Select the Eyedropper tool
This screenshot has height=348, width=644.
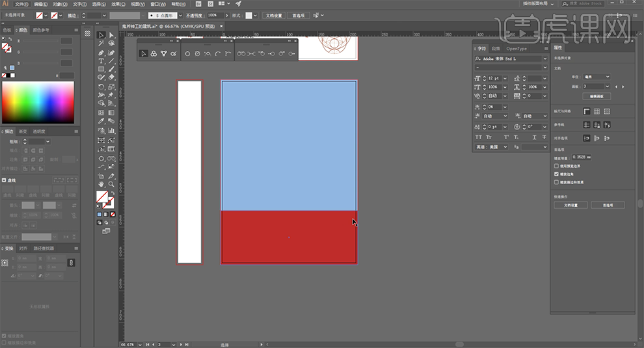click(x=101, y=122)
